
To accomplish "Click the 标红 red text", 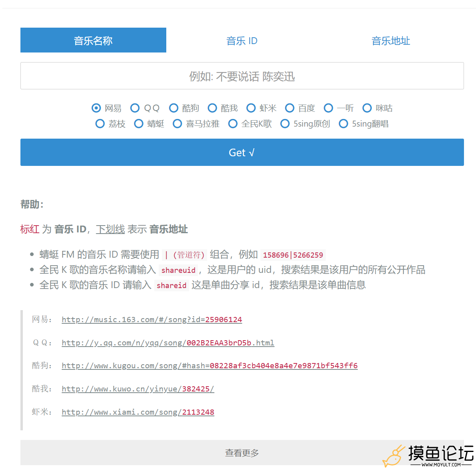I will (x=30, y=229).
